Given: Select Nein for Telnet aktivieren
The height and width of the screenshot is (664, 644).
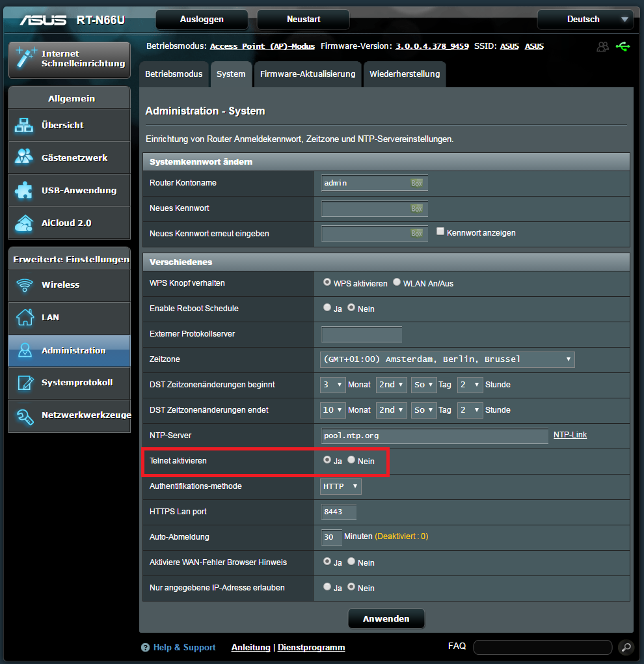Looking at the screenshot, I should pyautogui.click(x=351, y=460).
